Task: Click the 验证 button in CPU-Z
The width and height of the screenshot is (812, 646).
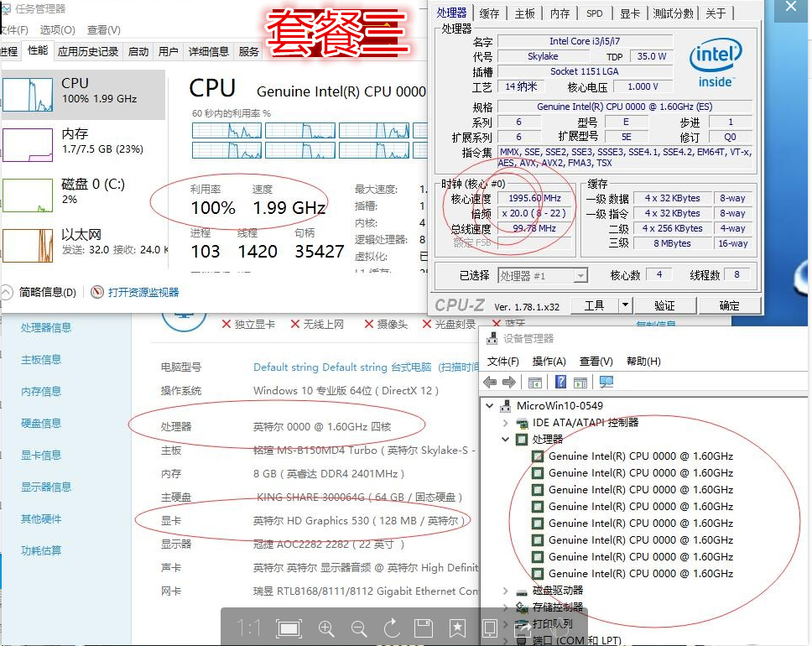Action: pyautogui.click(x=664, y=305)
